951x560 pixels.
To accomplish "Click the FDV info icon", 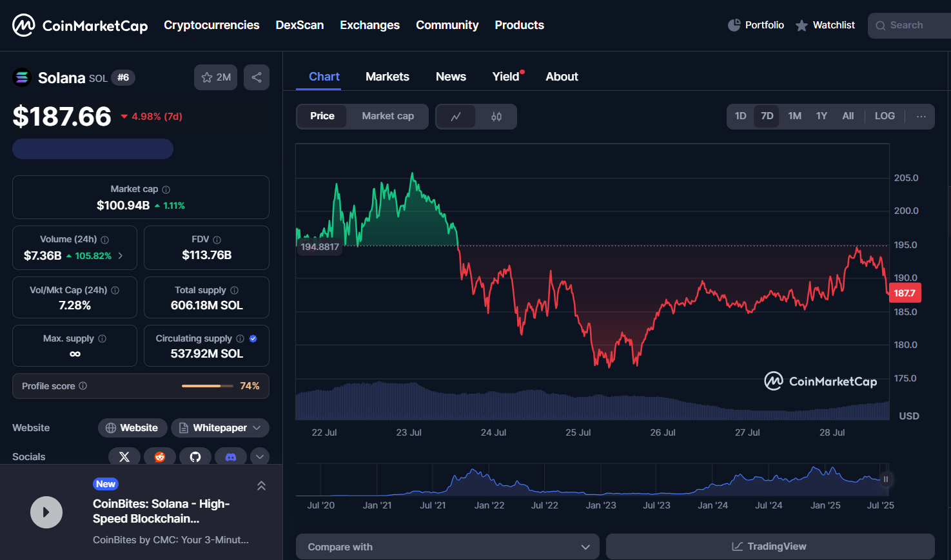I will point(217,240).
